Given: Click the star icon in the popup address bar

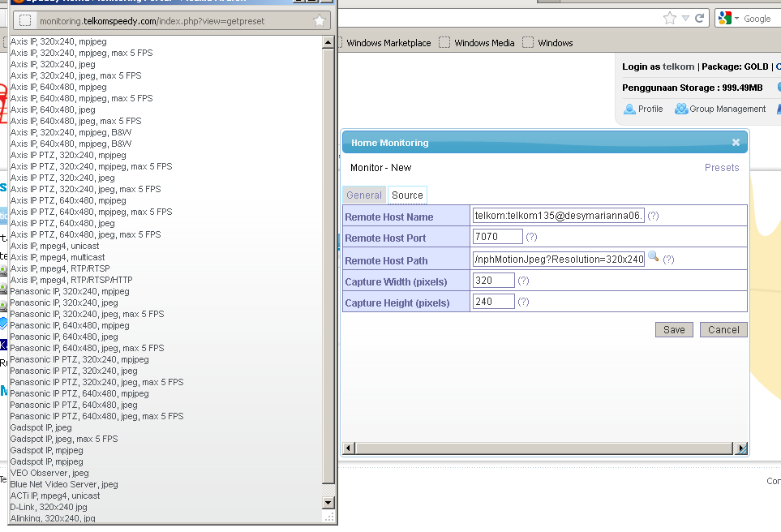Looking at the screenshot, I should 320,21.
